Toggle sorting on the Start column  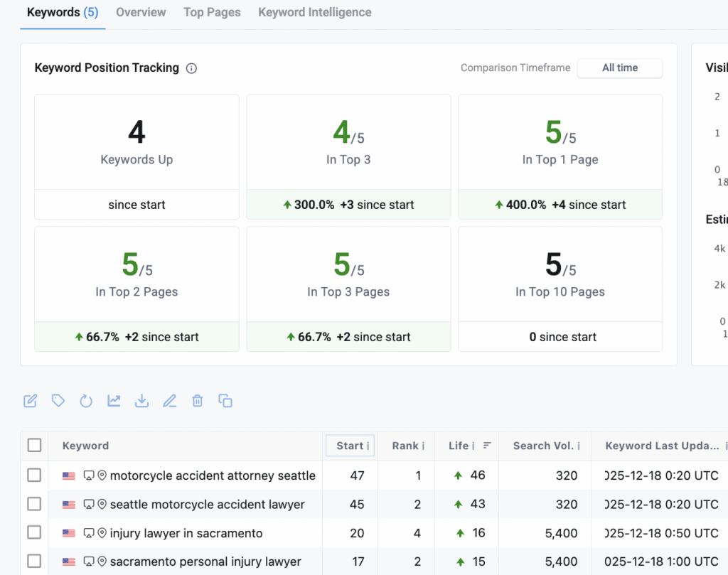pyautogui.click(x=350, y=445)
